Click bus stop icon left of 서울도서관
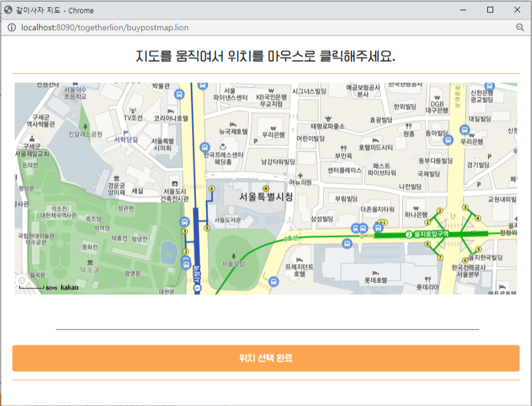 pyautogui.click(x=184, y=222)
